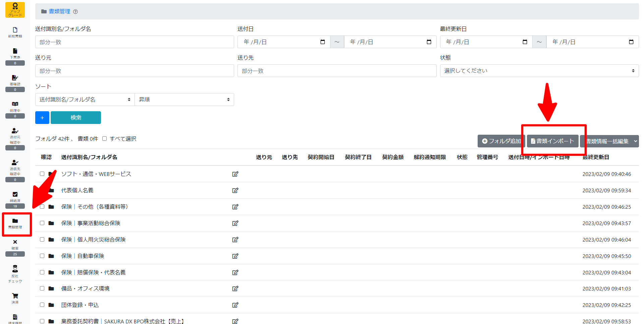Toggle the すべて選択 checkbox
Viewport: 644px width, 324px height.
pyautogui.click(x=105, y=139)
